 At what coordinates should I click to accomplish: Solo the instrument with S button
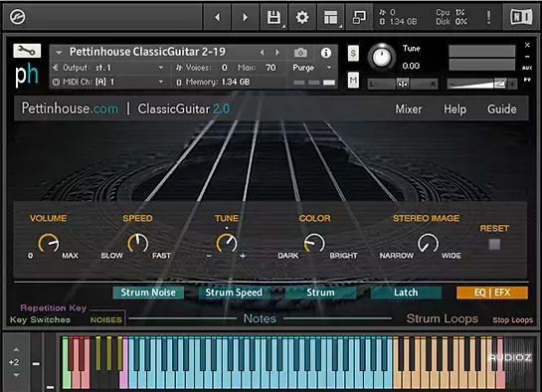(353, 54)
